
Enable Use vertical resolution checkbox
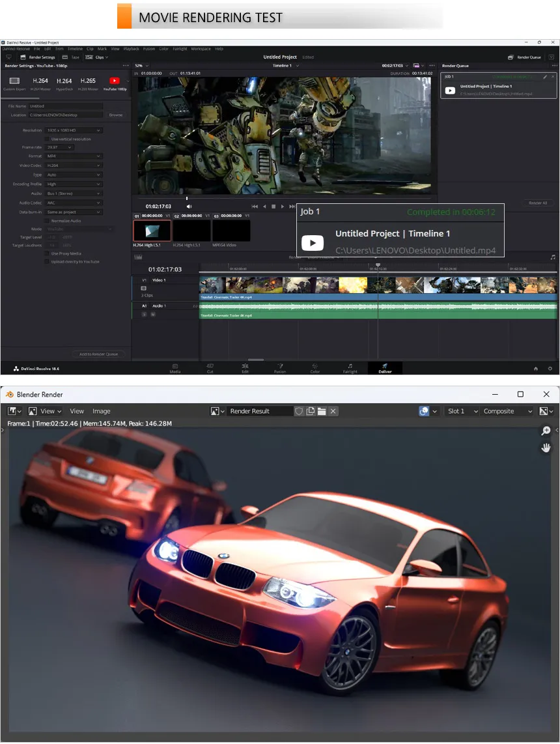(x=46, y=139)
